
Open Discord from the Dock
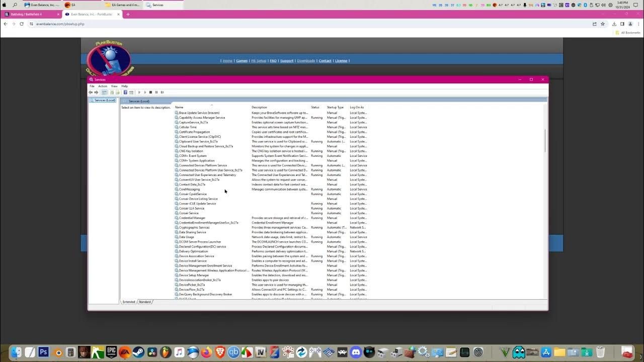(x=356, y=352)
